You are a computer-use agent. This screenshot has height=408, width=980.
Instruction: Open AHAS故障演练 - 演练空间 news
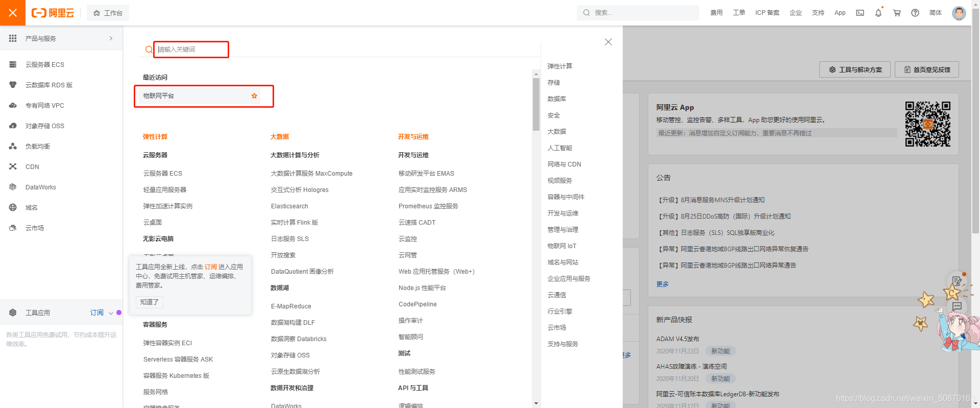click(692, 367)
